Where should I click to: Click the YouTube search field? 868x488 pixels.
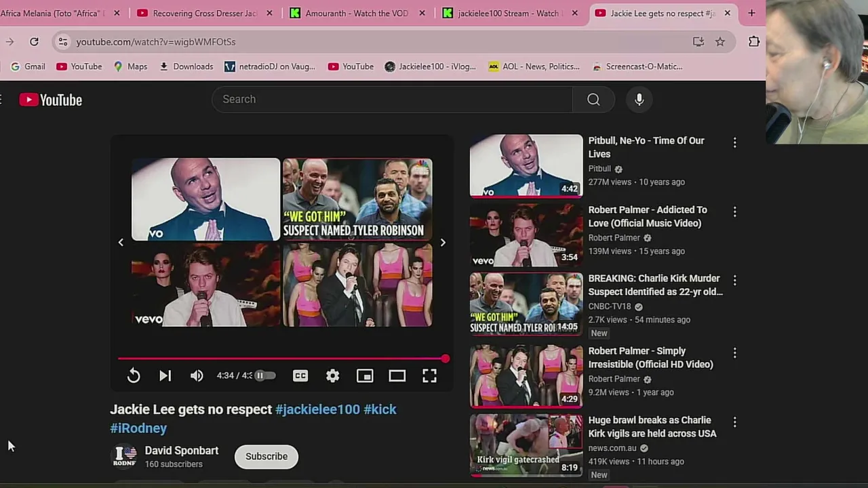(x=393, y=100)
